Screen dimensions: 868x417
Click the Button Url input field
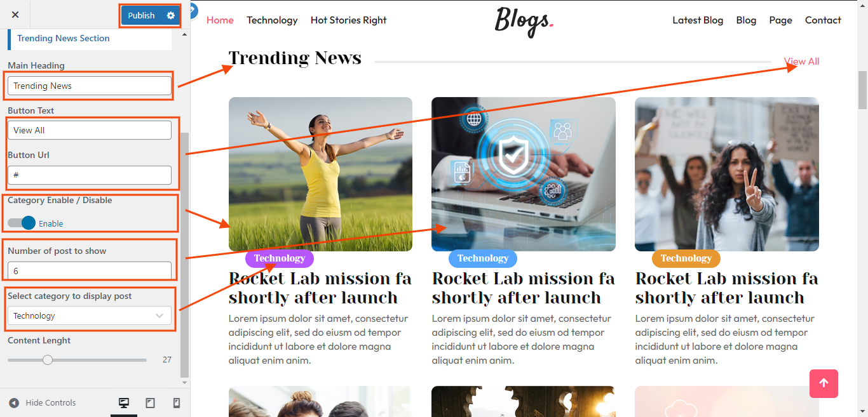click(90, 175)
